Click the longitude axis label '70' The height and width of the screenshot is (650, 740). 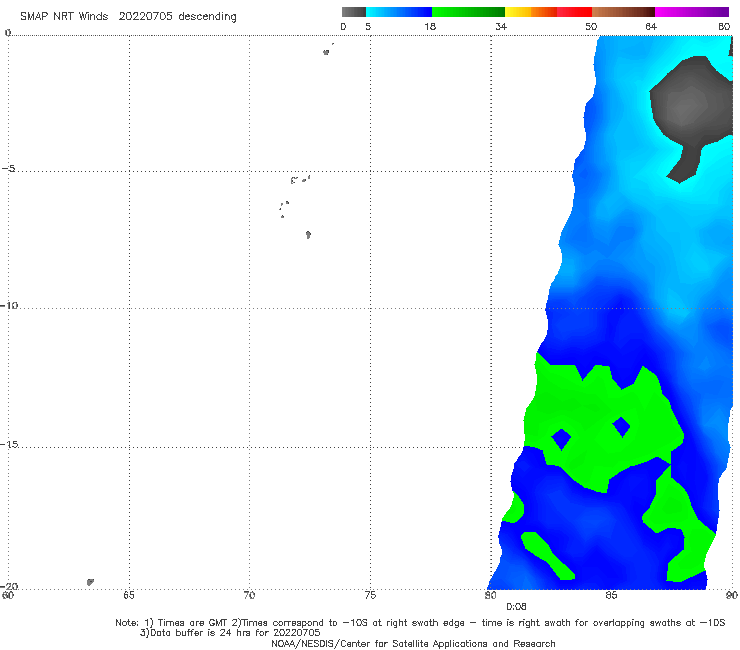pos(249,595)
